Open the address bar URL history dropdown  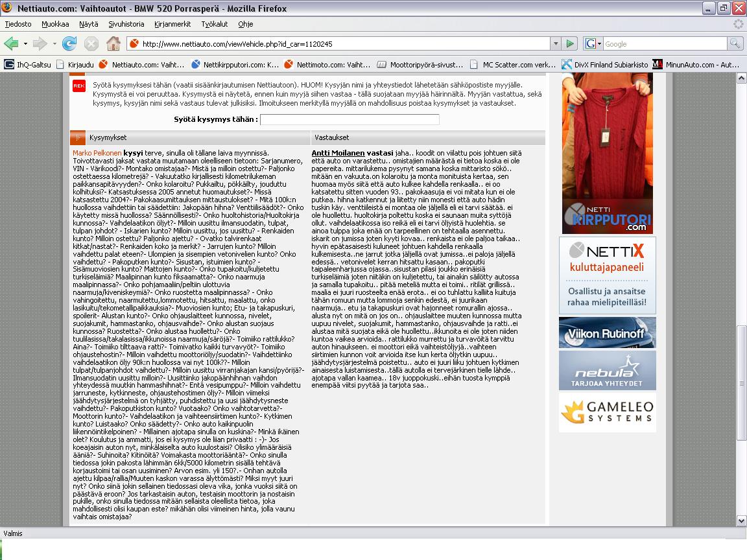pos(556,43)
